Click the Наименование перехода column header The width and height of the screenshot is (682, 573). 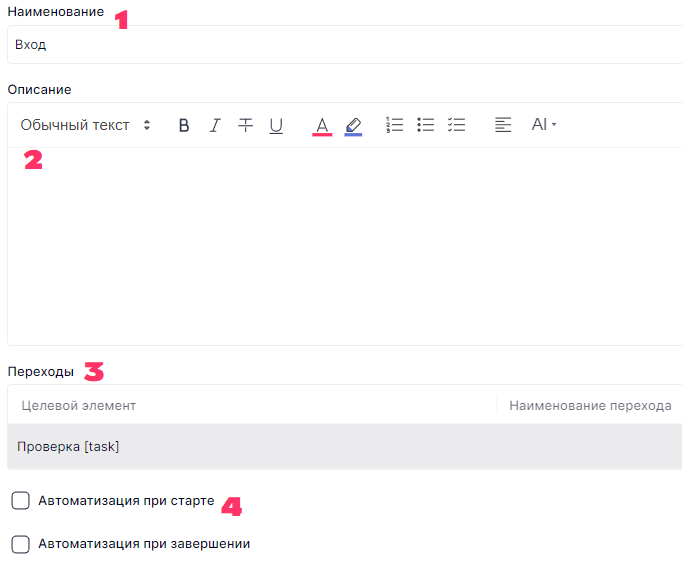click(x=590, y=405)
